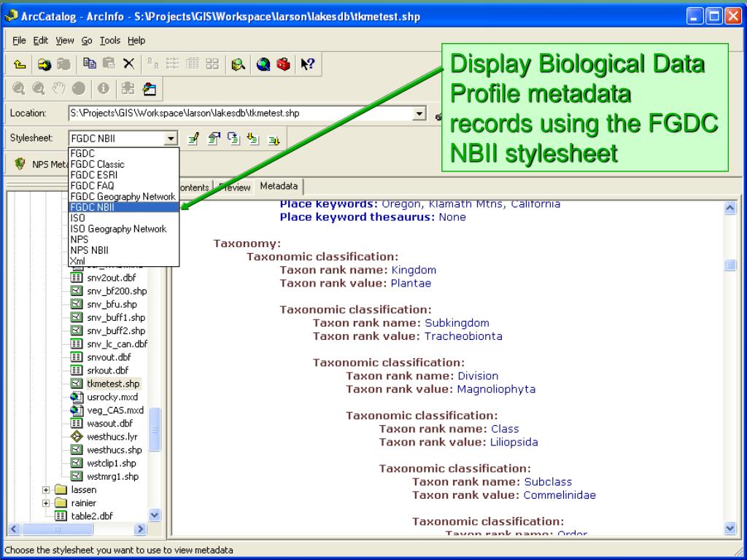Click the Up One Level arrow icon
The width and height of the screenshot is (747, 560).
coord(20,64)
